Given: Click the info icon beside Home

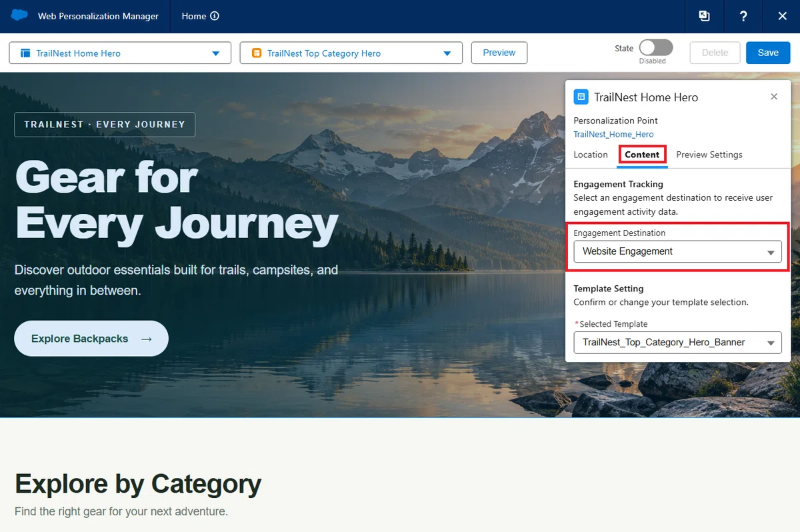Looking at the screenshot, I should (215, 16).
